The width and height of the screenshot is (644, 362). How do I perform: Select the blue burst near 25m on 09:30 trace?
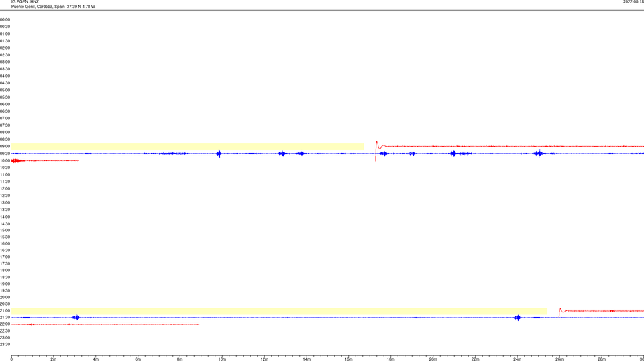(539, 154)
